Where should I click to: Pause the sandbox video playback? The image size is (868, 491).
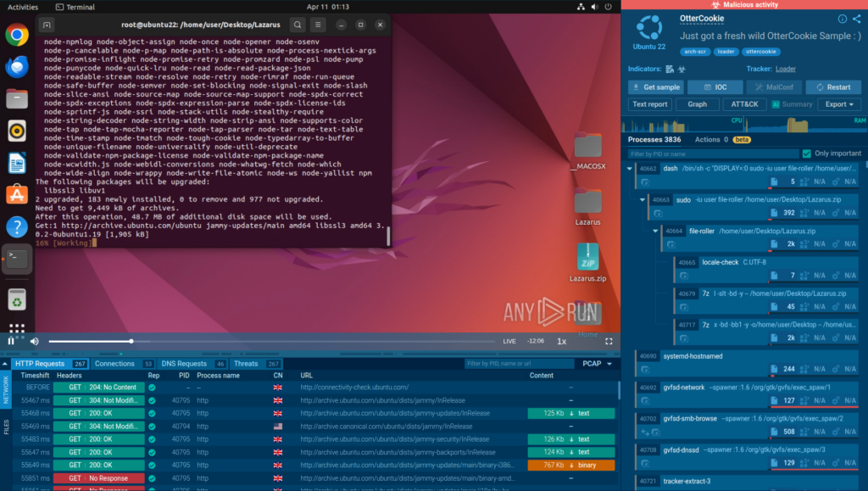(x=11, y=341)
